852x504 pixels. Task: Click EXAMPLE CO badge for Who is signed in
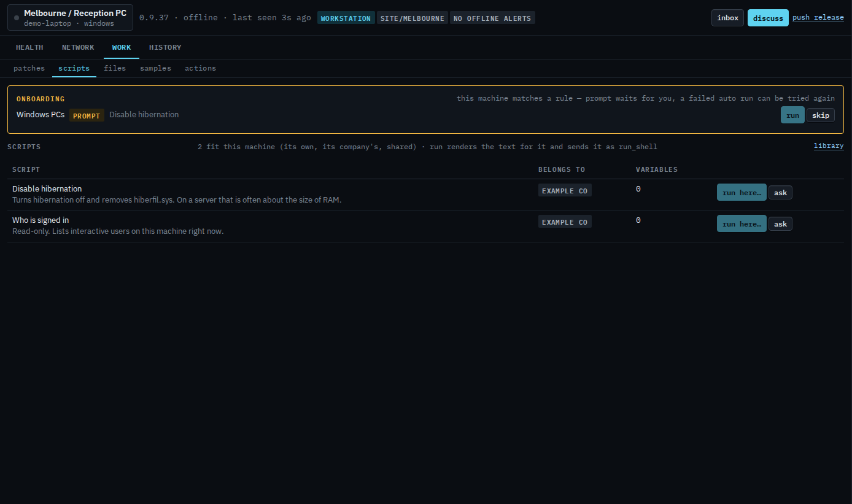[565, 222]
